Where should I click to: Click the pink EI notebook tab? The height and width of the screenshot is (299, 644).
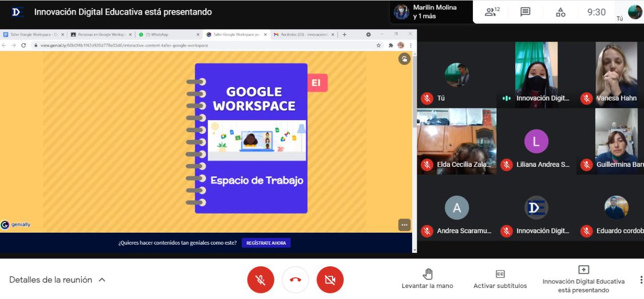pos(316,83)
